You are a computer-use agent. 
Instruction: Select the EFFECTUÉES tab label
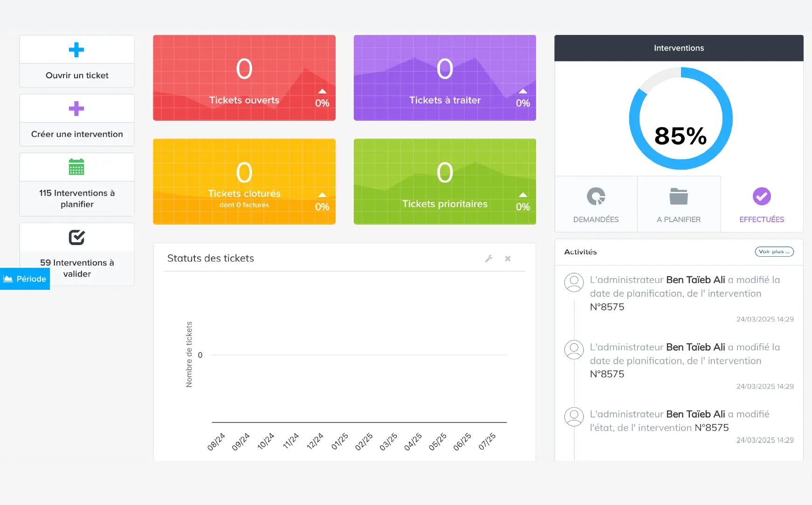tap(761, 219)
